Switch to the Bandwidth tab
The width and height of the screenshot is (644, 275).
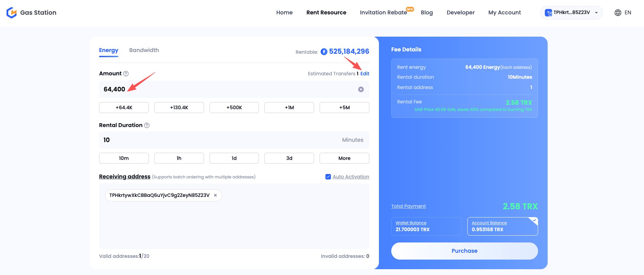click(144, 50)
